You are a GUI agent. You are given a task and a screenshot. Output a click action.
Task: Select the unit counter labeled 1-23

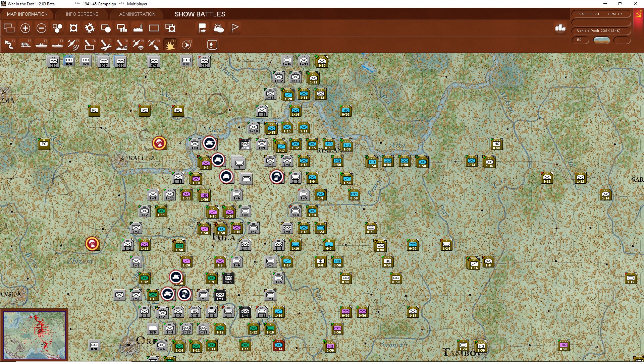click(321, 228)
